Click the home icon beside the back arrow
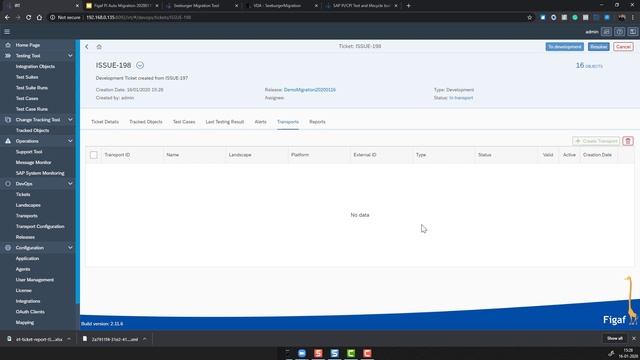The image size is (640, 360). click(x=99, y=47)
